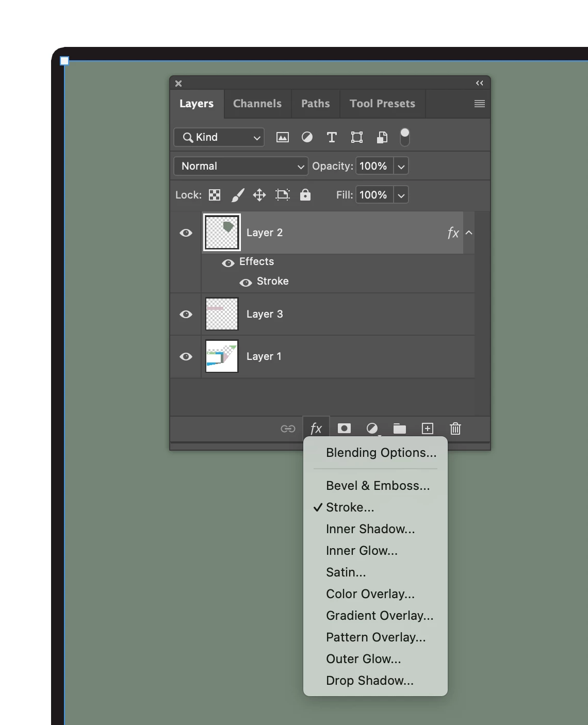Lock image pixels brush icon

pyautogui.click(x=238, y=195)
